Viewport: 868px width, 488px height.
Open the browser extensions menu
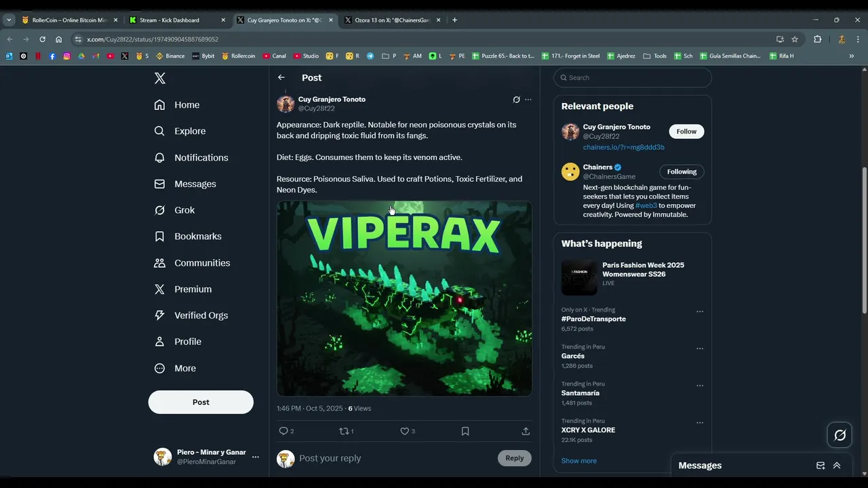click(817, 39)
